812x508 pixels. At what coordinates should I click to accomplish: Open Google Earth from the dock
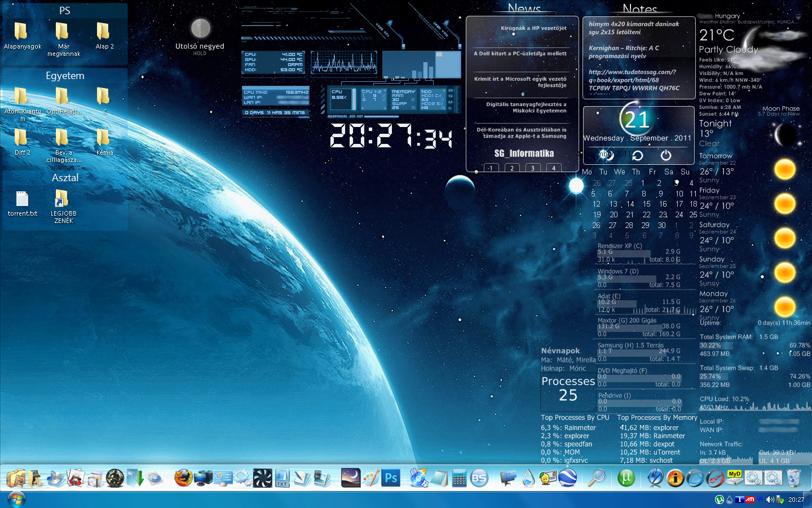567,478
